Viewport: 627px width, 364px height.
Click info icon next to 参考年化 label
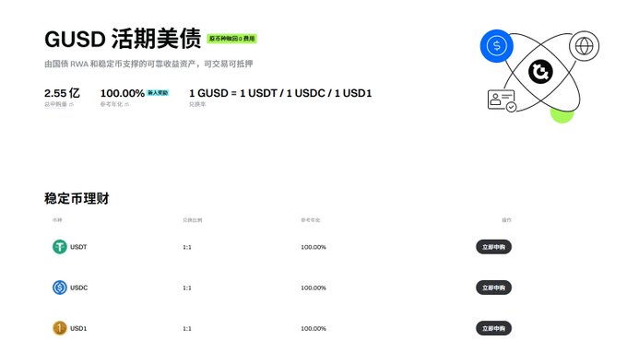tap(126, 104)
